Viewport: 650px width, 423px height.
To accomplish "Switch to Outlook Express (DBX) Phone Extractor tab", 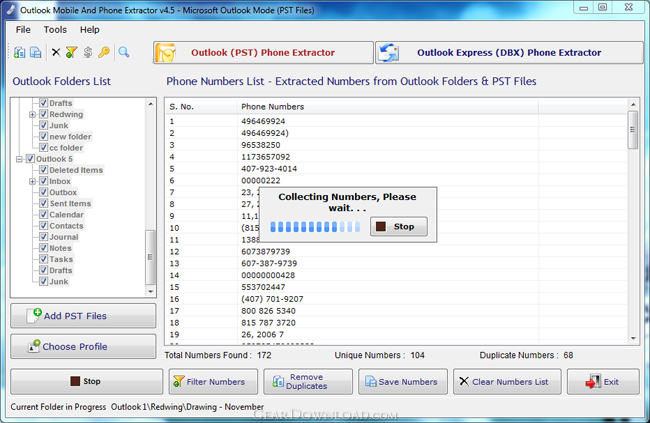I will pyautogui.click(x=509, y=53).
